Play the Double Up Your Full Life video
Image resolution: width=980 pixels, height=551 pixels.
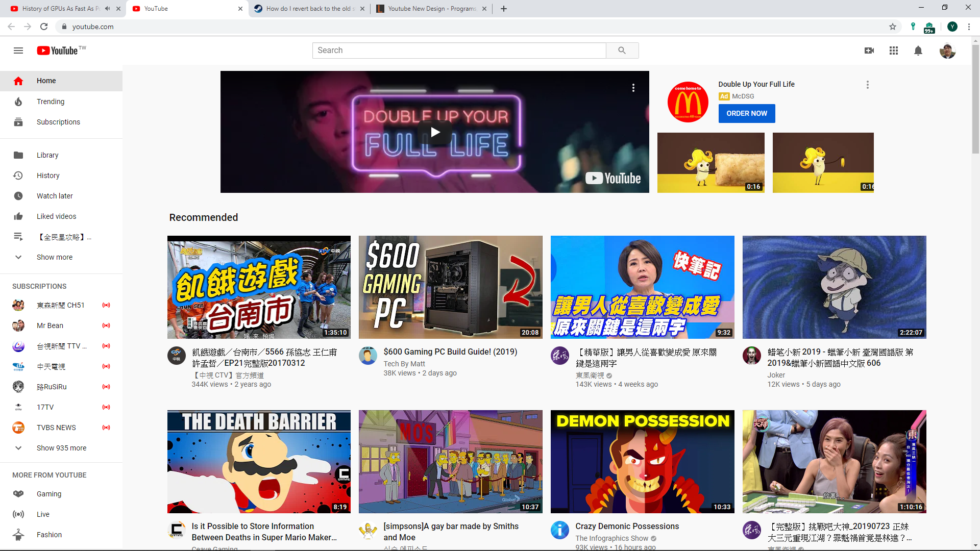coord(435,132)
